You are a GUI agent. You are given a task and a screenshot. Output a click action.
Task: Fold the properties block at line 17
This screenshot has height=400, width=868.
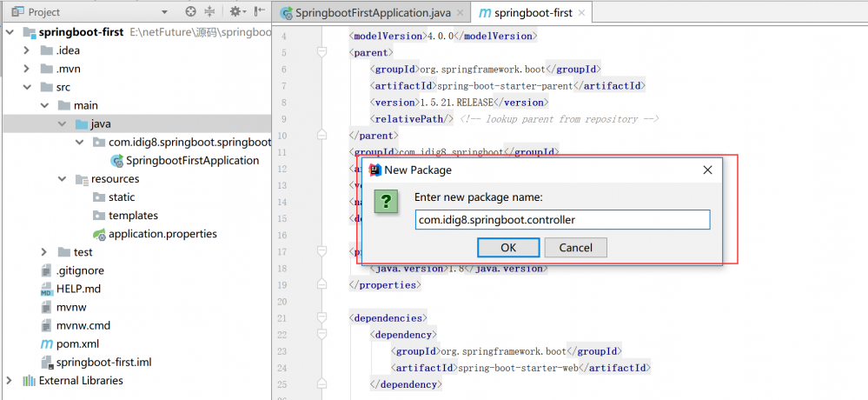[321, 251]
